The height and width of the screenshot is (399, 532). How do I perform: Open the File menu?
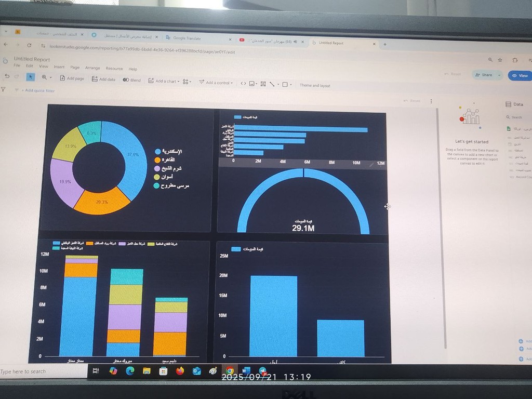[17, 65]
